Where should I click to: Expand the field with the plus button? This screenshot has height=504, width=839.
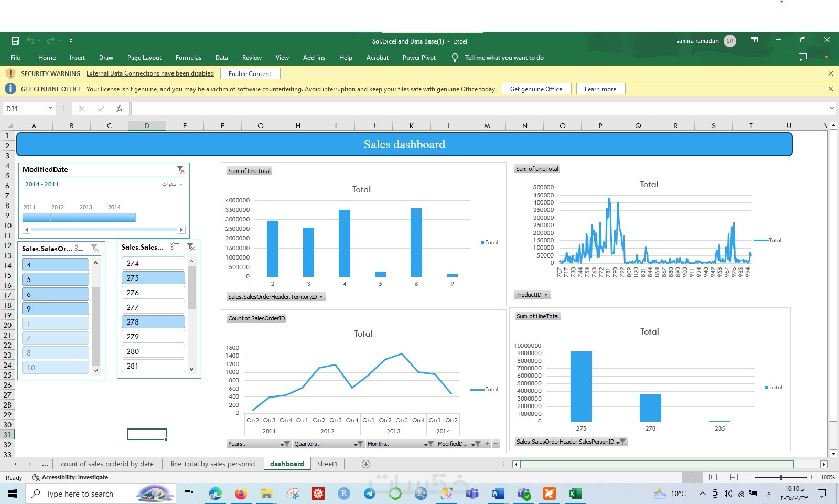pos(487,444)
